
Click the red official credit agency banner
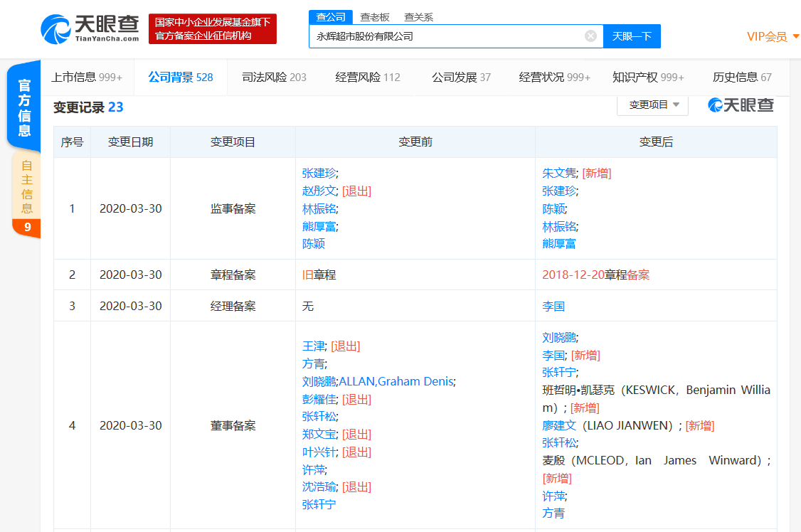tap(212, 29)
